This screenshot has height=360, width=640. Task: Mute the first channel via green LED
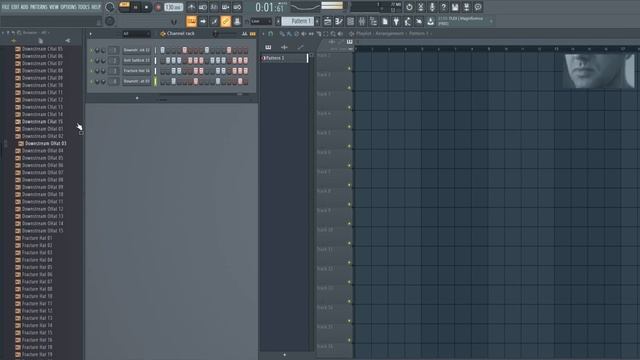(x=91, y=50)
